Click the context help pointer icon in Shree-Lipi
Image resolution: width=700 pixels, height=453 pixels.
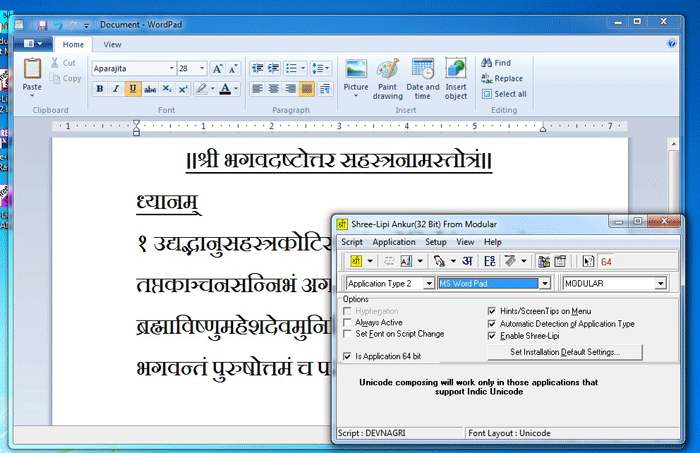[588, 261]
